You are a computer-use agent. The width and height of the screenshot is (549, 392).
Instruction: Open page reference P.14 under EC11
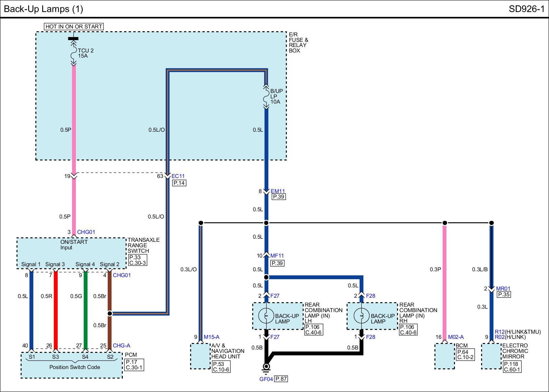pos(179,183)
